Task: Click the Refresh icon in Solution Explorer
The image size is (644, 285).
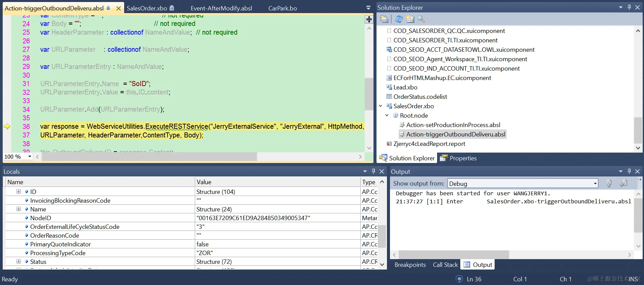Action: click(x=399, y=19)
